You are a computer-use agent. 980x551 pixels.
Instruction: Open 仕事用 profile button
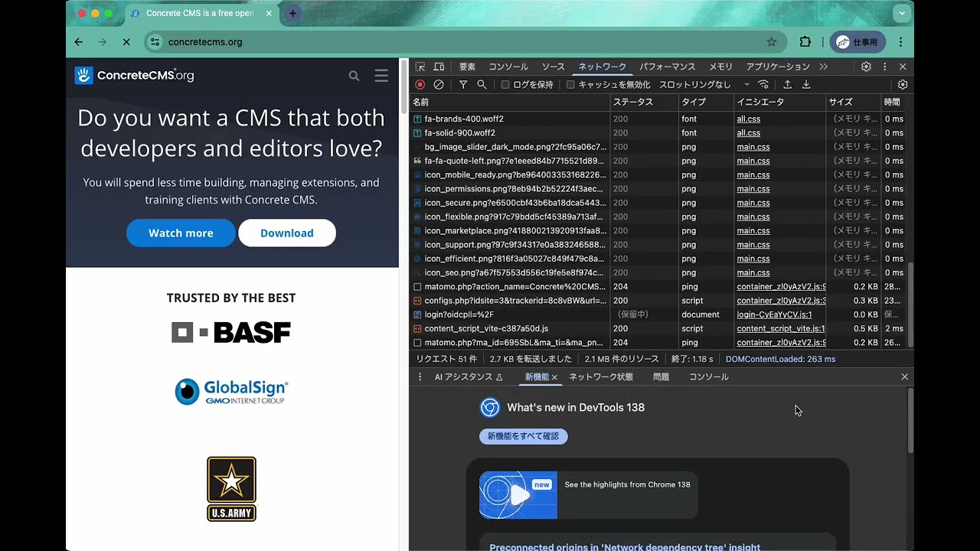coord(857,42)
